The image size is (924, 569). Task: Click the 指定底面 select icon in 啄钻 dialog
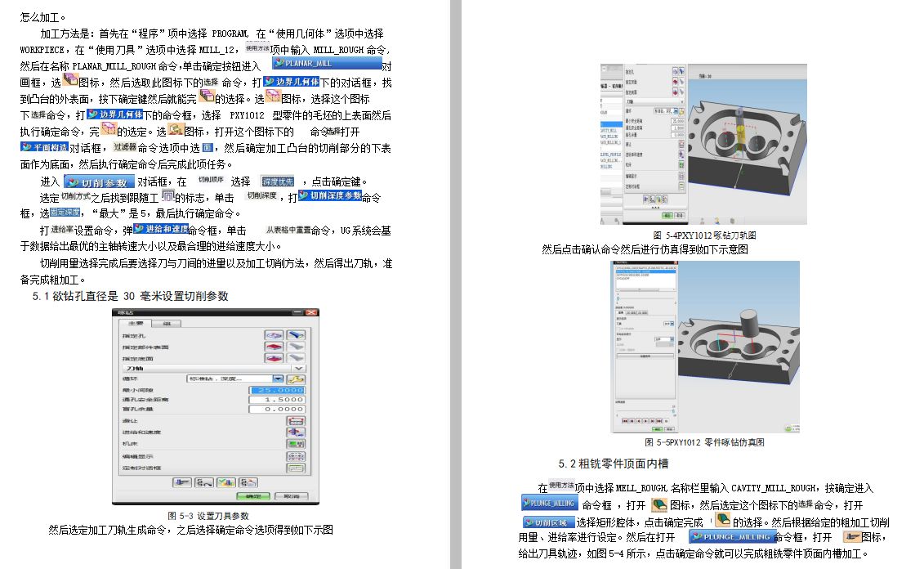tap(274, 358)
